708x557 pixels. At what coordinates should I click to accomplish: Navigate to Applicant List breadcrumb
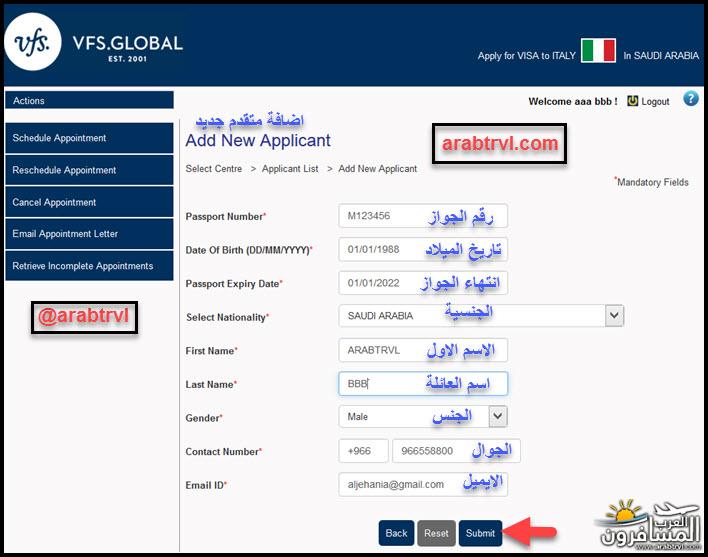coord(290,169)
